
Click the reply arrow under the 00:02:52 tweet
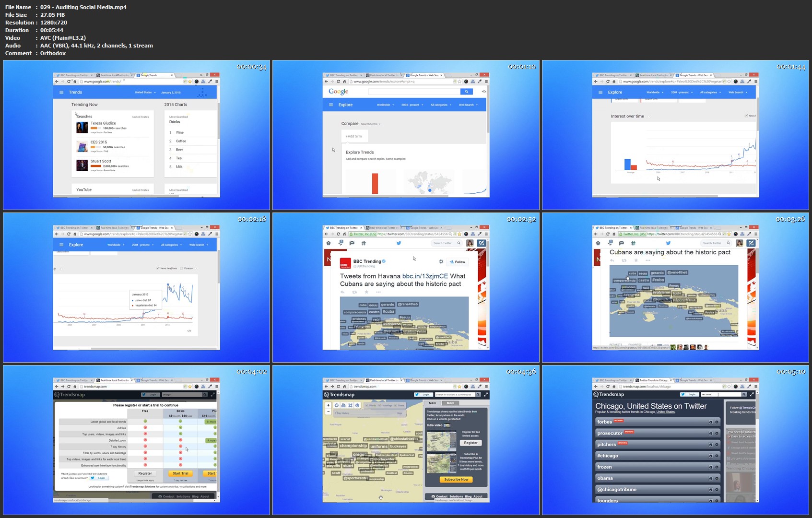tap(342, 292)
